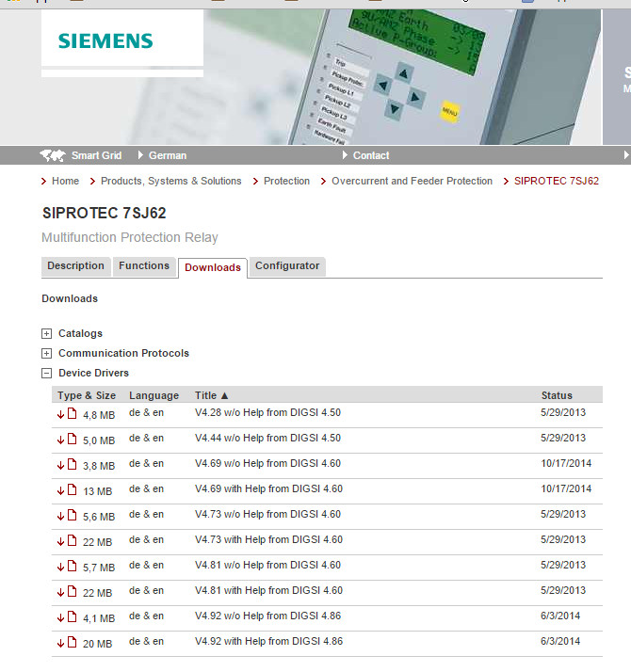
Task: Open V4.73 with Help from DIGSI 4.60
Action: [268, 539]
